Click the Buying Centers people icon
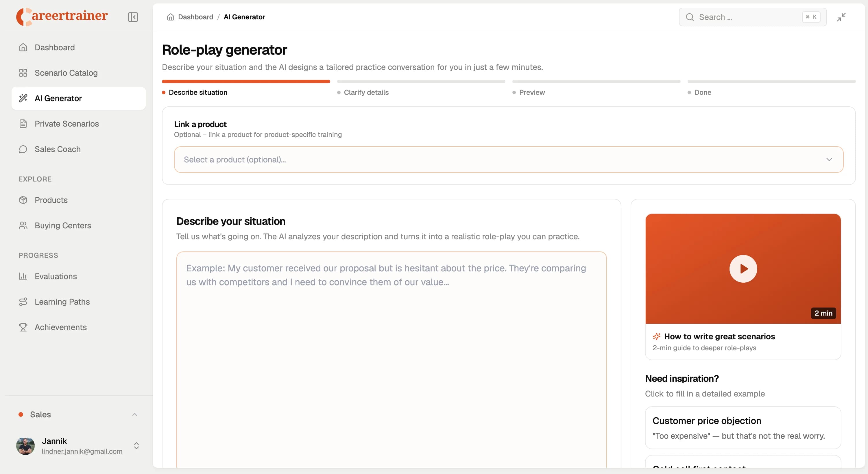Viewport: 868px width, 474px height. (23, 225)
